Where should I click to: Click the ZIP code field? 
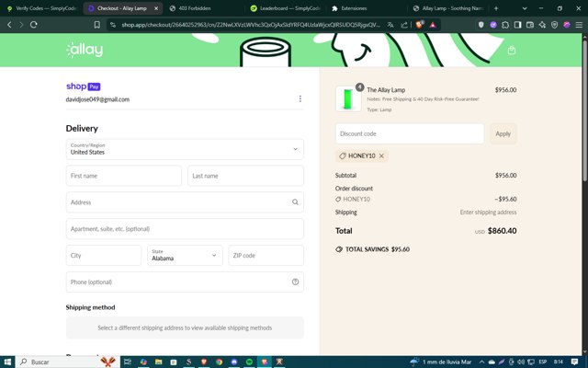click(266, 256)
